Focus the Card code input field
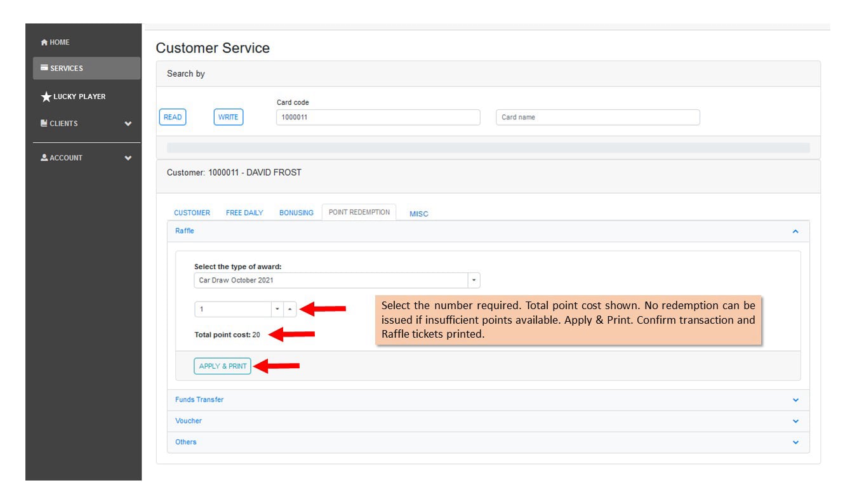 378,117
